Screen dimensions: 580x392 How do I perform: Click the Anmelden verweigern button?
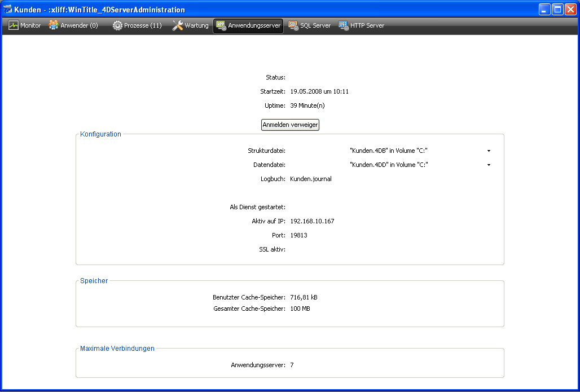[290, 125]
